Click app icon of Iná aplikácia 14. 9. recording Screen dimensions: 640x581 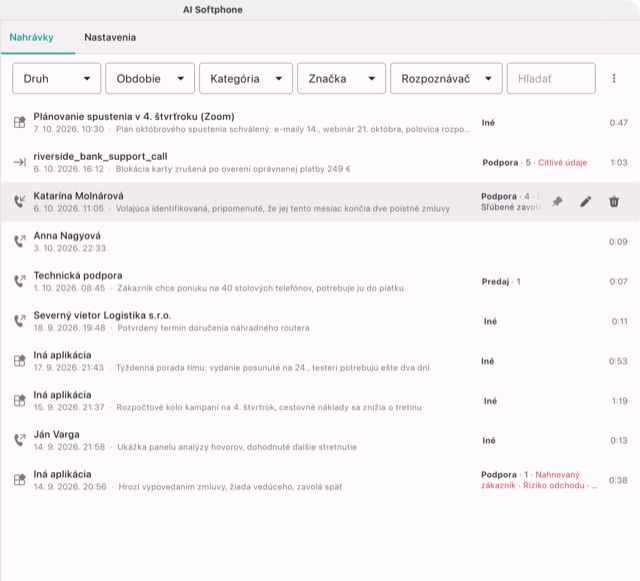tap(20, 480)
